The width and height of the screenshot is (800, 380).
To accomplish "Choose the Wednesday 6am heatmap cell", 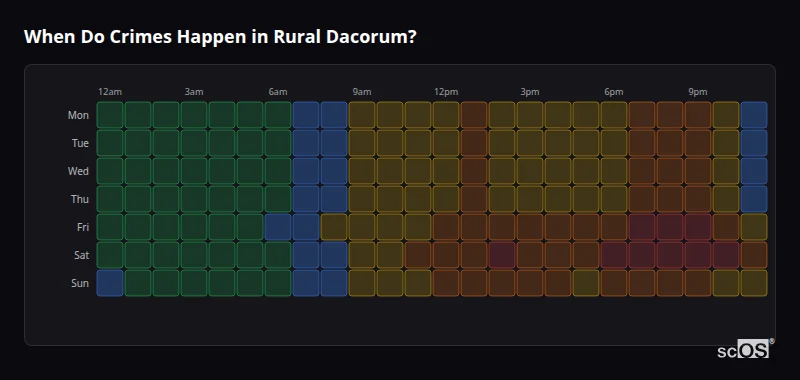I will (278, 171).
